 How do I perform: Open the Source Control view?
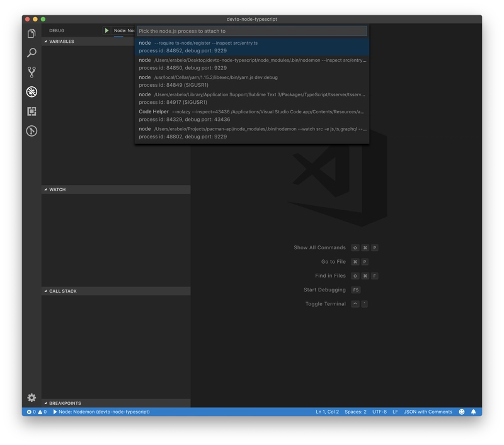point(31,72)
